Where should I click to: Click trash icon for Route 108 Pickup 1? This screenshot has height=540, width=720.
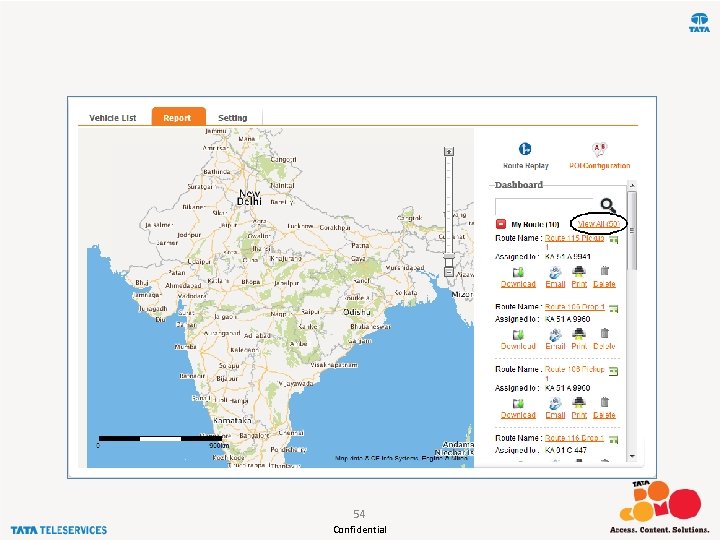[604, 402]
